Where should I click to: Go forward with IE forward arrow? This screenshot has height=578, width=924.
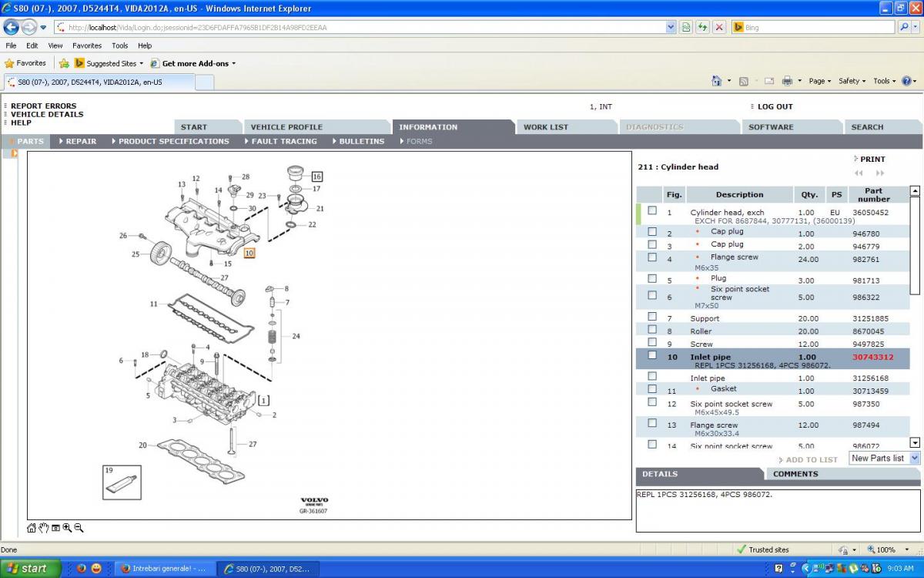click(29, 27)
